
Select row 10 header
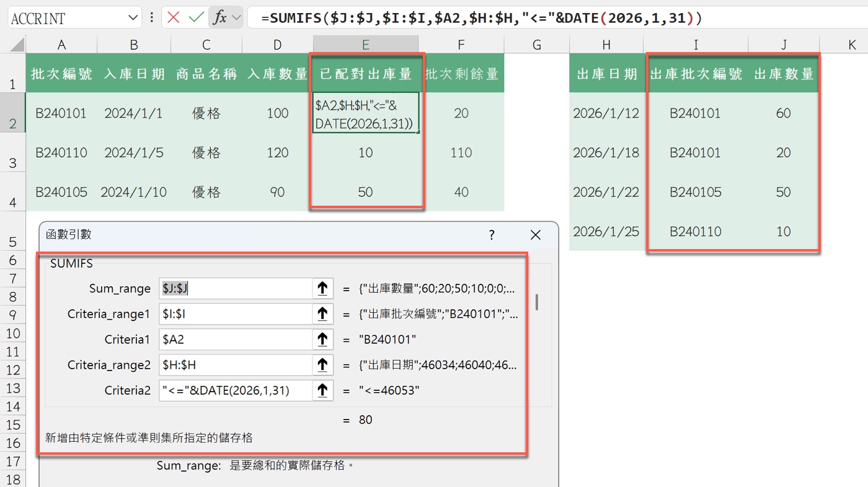[14, 333]
